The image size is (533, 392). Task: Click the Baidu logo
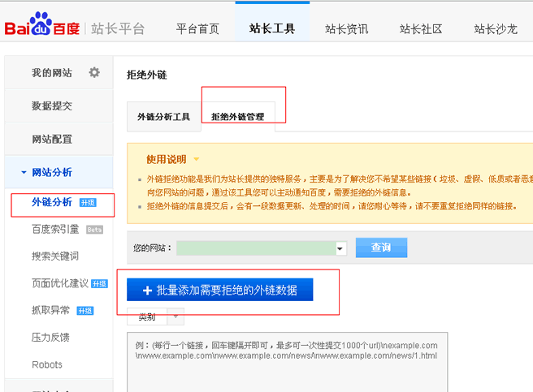[x=41, y=24]
